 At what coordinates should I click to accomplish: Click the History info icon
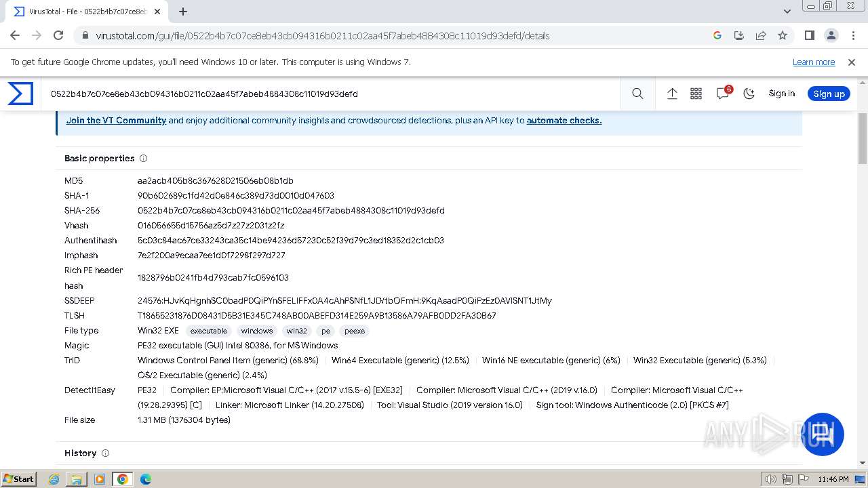pos(105,453)
